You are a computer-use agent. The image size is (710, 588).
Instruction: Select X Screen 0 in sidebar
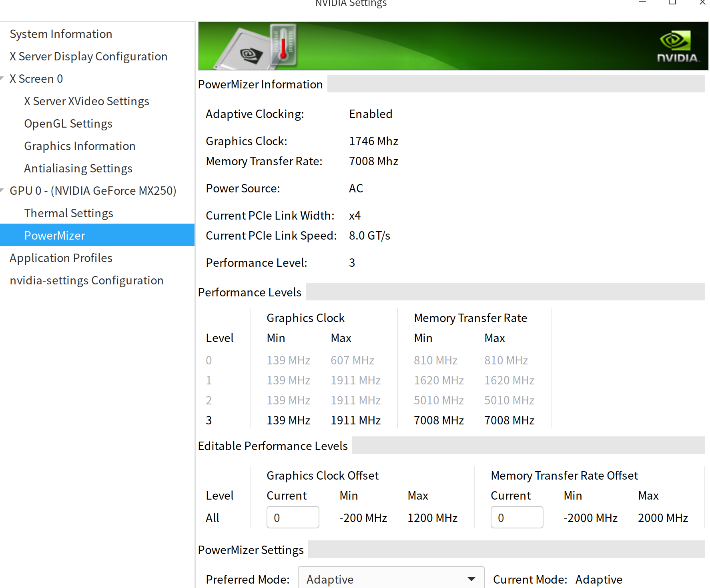point(36,79)
